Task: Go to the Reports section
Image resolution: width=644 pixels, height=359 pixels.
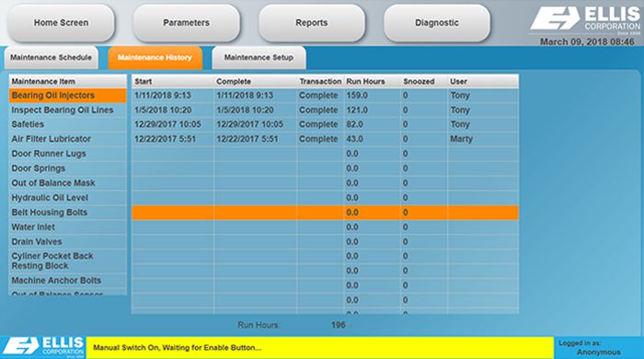Action: (311, 23)
